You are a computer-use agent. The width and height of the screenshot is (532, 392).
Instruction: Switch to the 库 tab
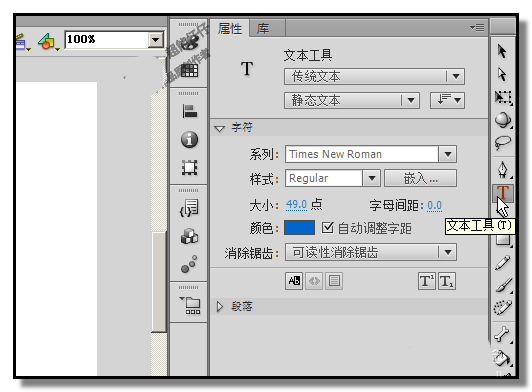263,29
